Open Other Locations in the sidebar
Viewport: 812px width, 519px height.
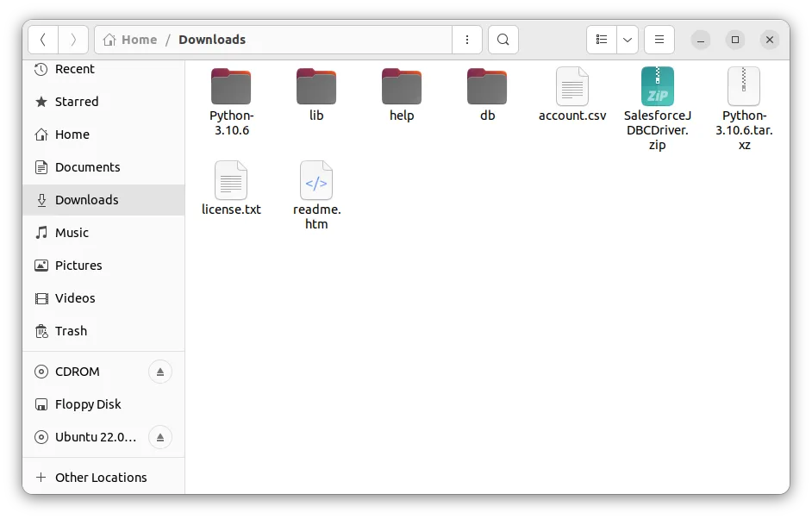[101, 477]
